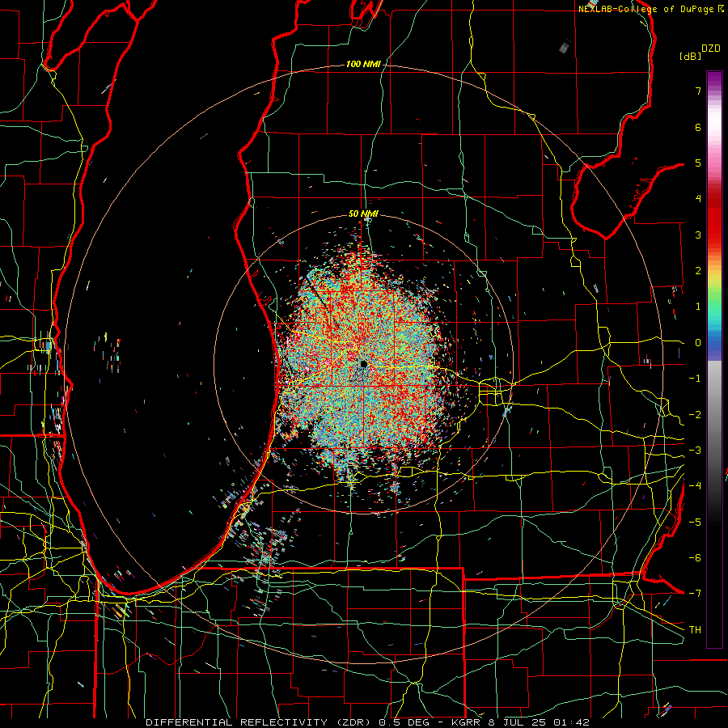Click the -2 value on the color scale

click(x=695, y=414)
